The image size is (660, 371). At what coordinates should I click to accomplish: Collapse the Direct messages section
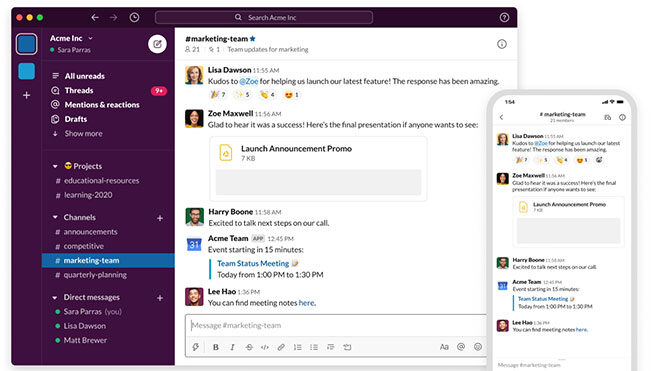tap(55, 297)
